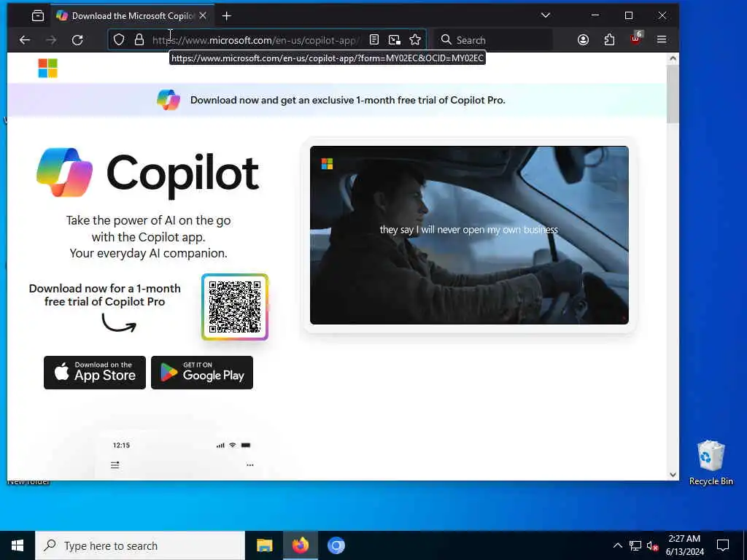Click the vertical scrollbar thumb

coord(673,94)
